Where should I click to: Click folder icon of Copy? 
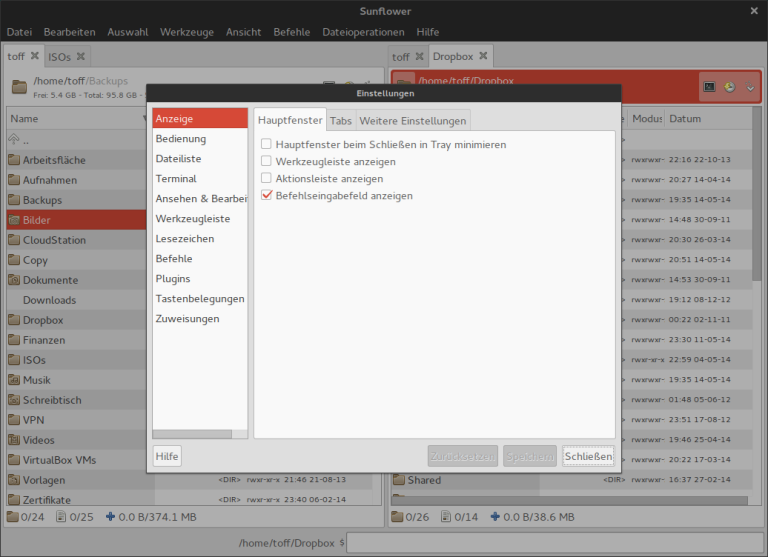[x=14, y=260]
